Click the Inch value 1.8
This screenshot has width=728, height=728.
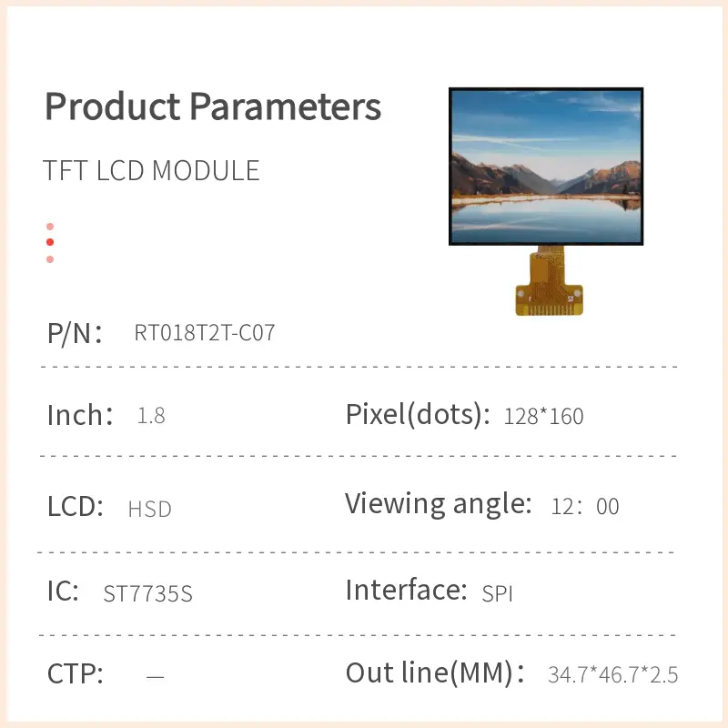151,417
